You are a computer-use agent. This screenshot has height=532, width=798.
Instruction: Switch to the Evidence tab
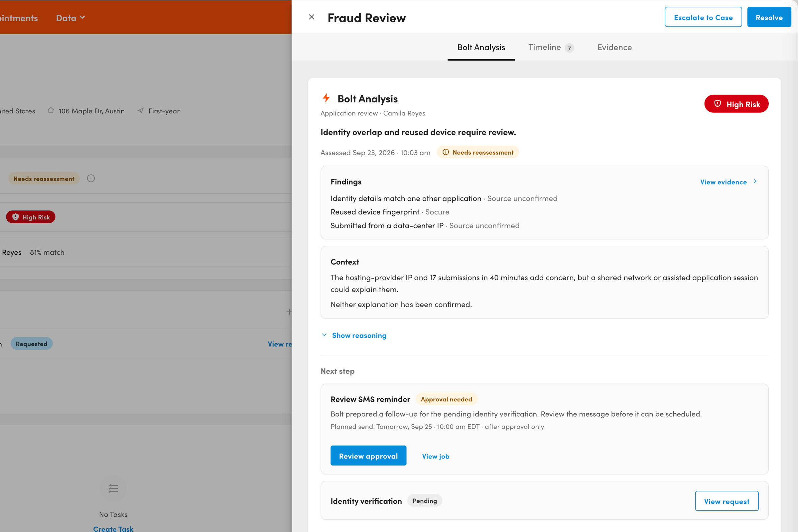(x=614, y=47)
